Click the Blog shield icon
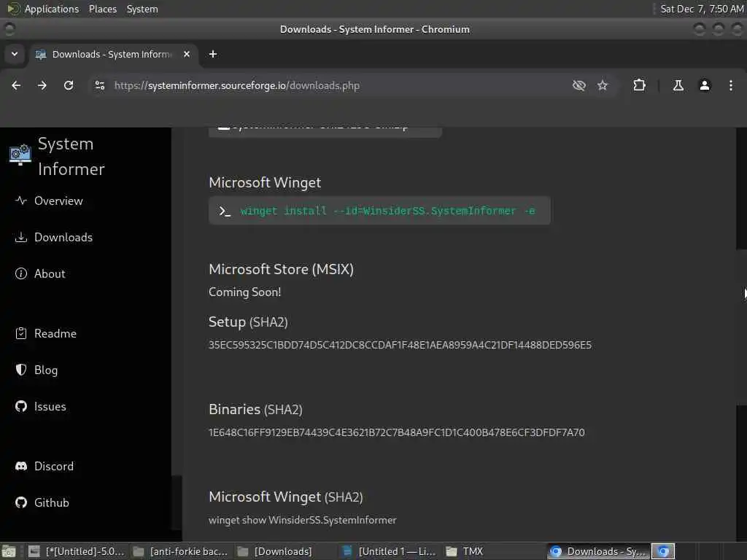The image size is (747, 560). (x=21, y=370)
